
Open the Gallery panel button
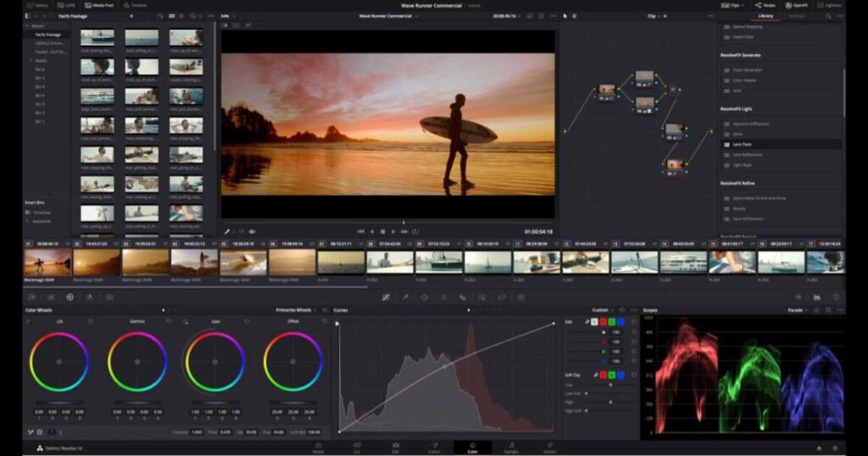[x=37, y=5]
